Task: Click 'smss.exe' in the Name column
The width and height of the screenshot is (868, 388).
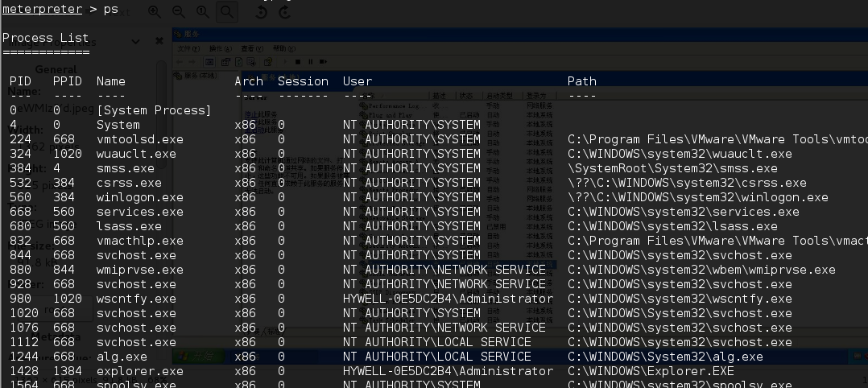Action: 125,167
